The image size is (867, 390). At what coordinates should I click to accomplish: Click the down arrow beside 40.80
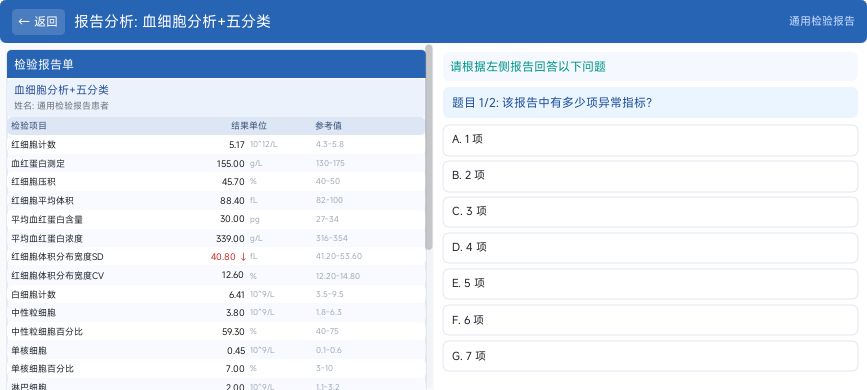(x=243, y=257)
